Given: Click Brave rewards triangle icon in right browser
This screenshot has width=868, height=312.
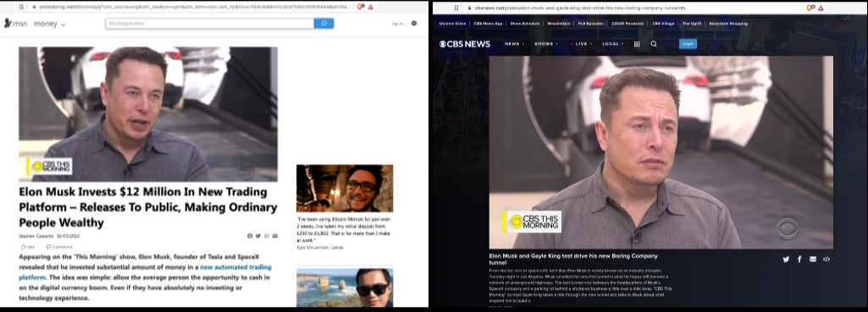Looking at the screenshot, I should pyautogui.click(x=821, y=8).
